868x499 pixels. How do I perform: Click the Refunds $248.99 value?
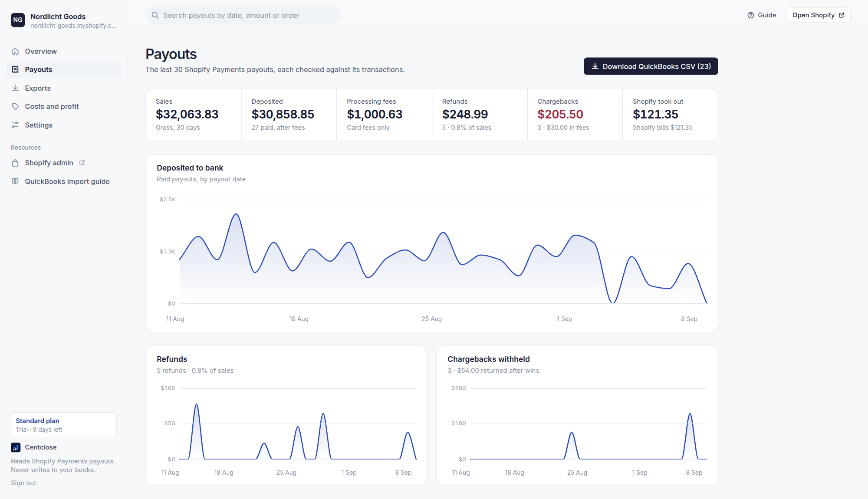465,114
